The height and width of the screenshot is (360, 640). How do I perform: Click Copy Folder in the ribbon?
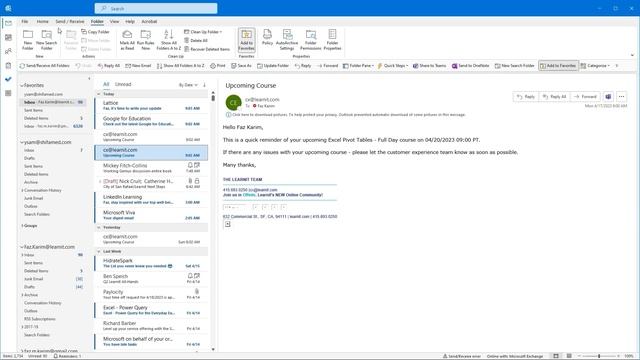tap(96, 32)
